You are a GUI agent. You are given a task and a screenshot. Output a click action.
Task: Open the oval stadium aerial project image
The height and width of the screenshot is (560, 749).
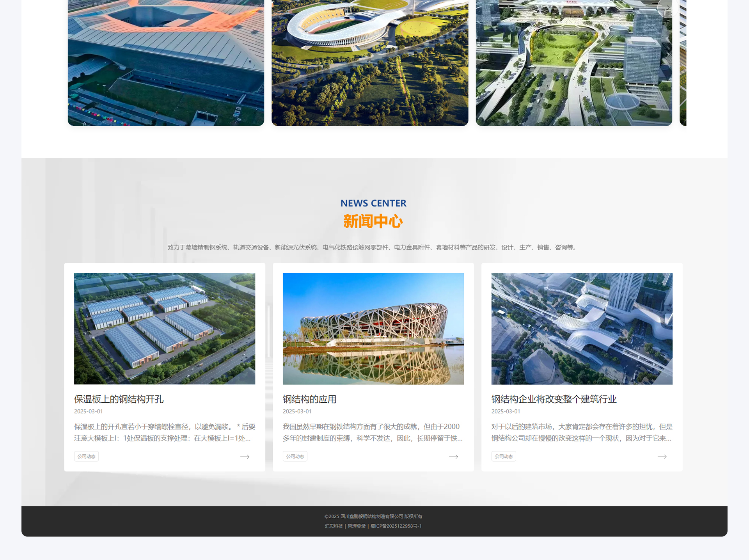[x=370, y=63]
